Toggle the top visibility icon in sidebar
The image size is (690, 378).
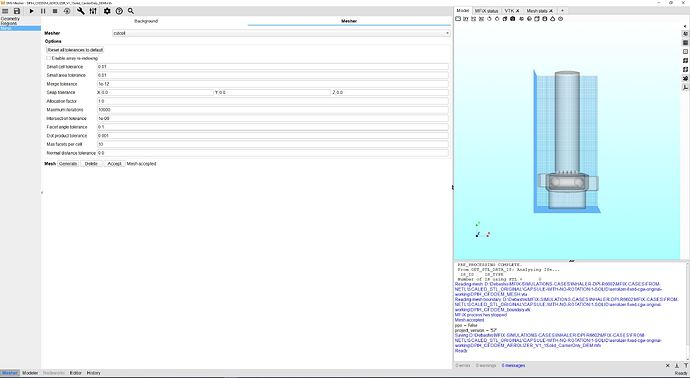coord(685,34)
